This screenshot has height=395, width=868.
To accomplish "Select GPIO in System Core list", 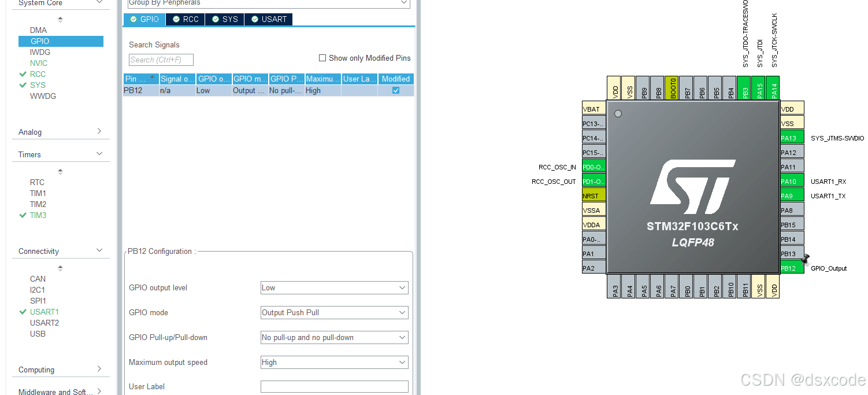I will tap(61, 41).
